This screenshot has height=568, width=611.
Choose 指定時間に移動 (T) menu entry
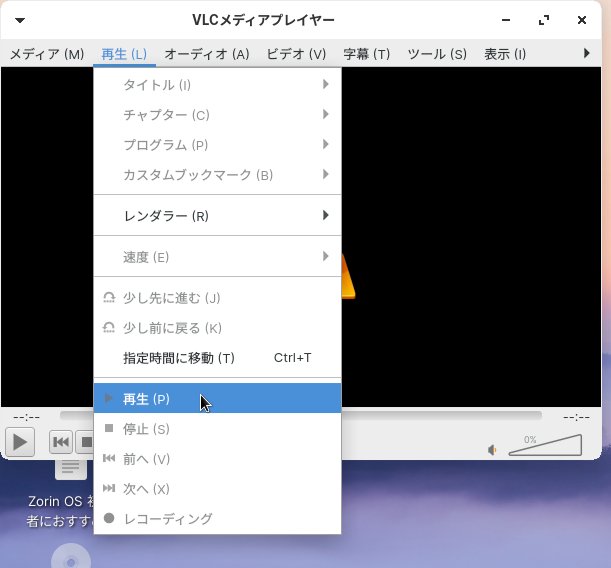(x=217, y=358)
